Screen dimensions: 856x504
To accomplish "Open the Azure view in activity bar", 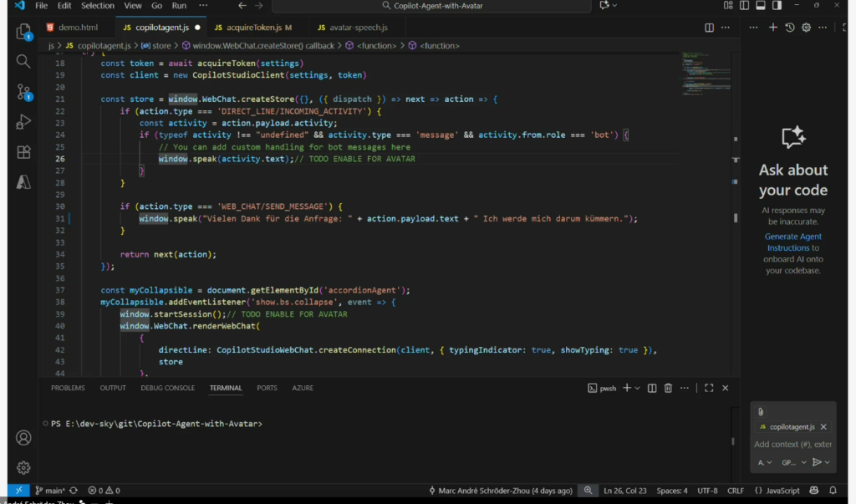I will pyautogui.click(x=23, y=181).
